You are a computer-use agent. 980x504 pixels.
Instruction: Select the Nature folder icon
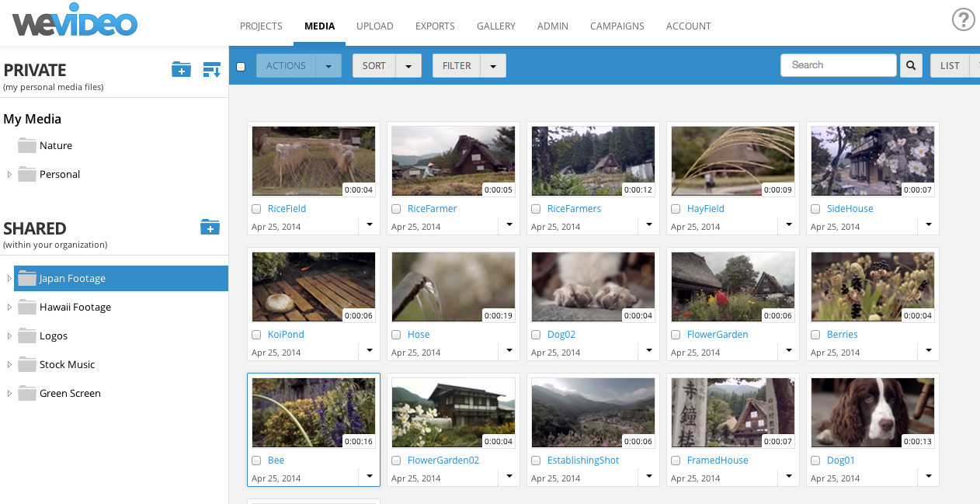pyautogui.click(x=27, y=145)
